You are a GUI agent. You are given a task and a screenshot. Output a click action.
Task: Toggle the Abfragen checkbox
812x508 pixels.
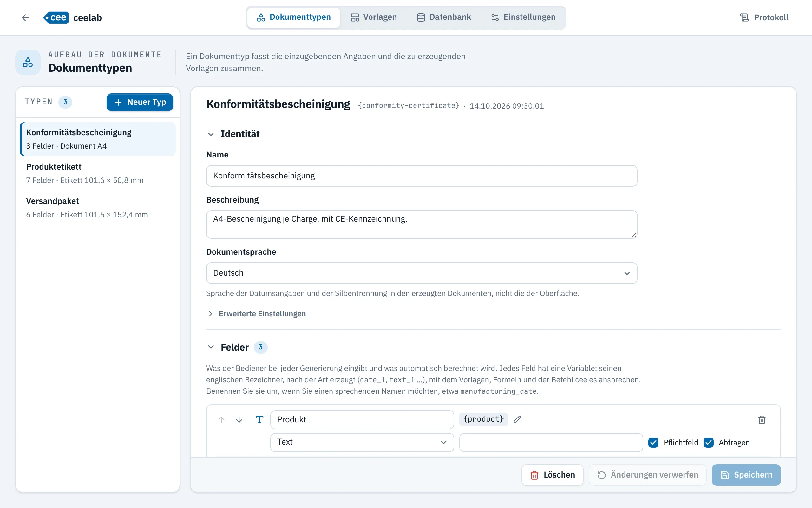pos(709,443)
